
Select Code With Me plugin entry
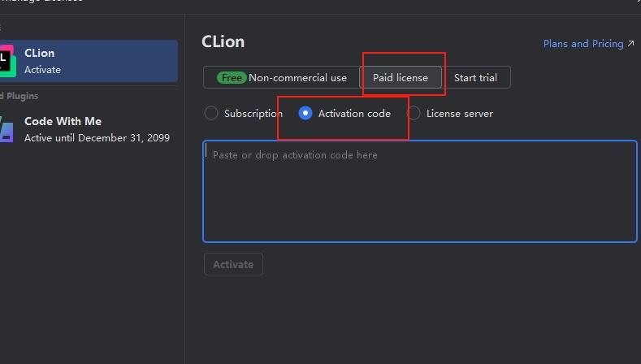[x=89, y=129]
